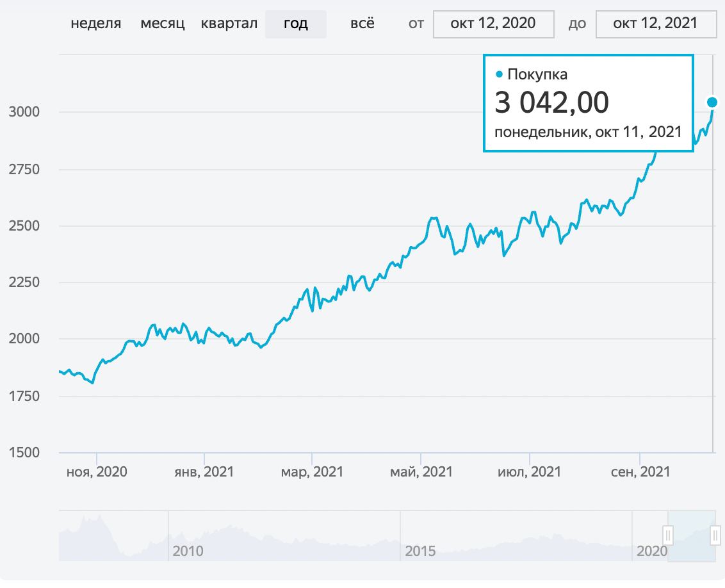Click the ноя, 2020 axis label
This screenshot has height=588, width=725.
[x=97, y=472]
